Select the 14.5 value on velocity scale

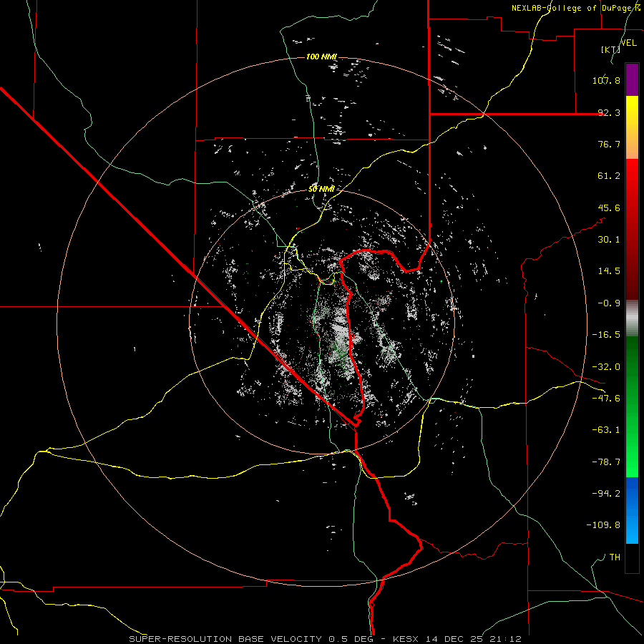coord(609,271)
